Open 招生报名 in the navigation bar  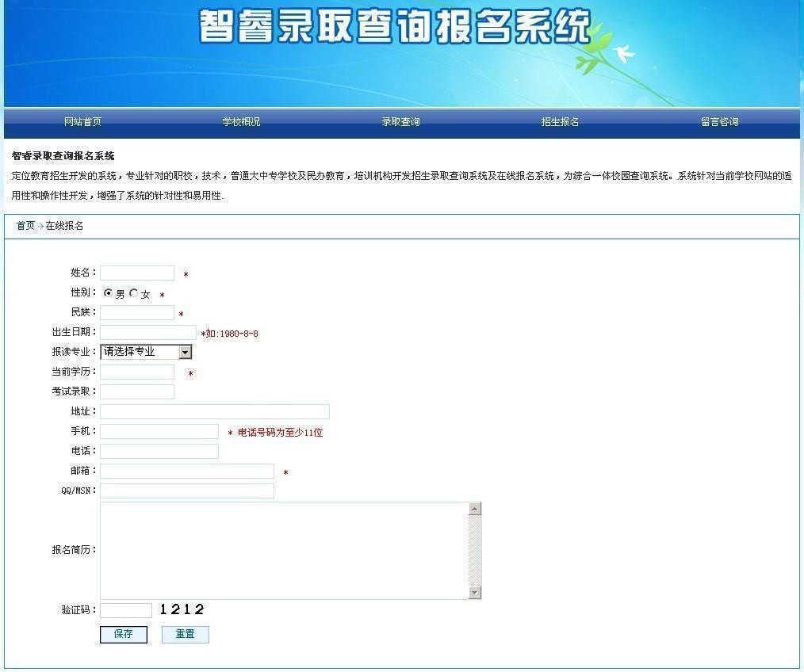tap(560, 122)
